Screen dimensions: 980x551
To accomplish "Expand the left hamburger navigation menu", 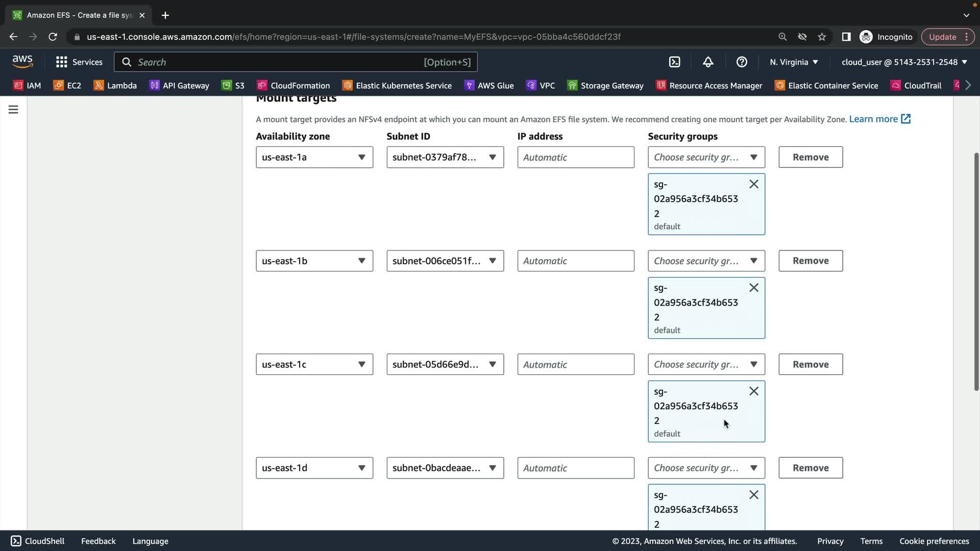I will point(13,110).
